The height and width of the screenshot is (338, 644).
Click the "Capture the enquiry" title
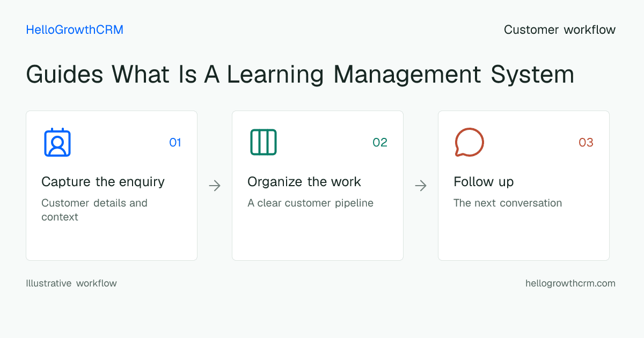pyautogui.click(x=103, y=182)
